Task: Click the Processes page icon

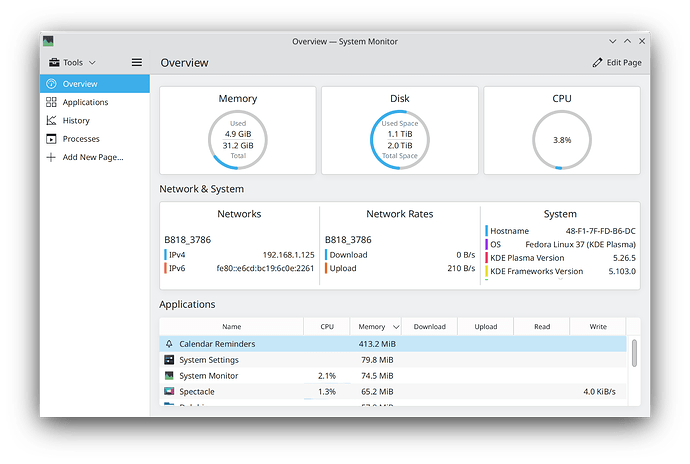Action: [x=51, y=139]
